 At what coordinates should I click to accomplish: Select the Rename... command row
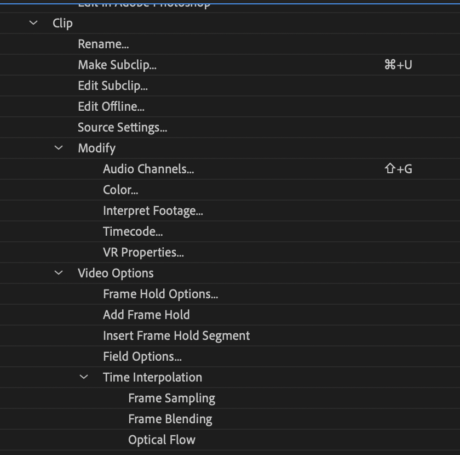[x=230, y=44]
